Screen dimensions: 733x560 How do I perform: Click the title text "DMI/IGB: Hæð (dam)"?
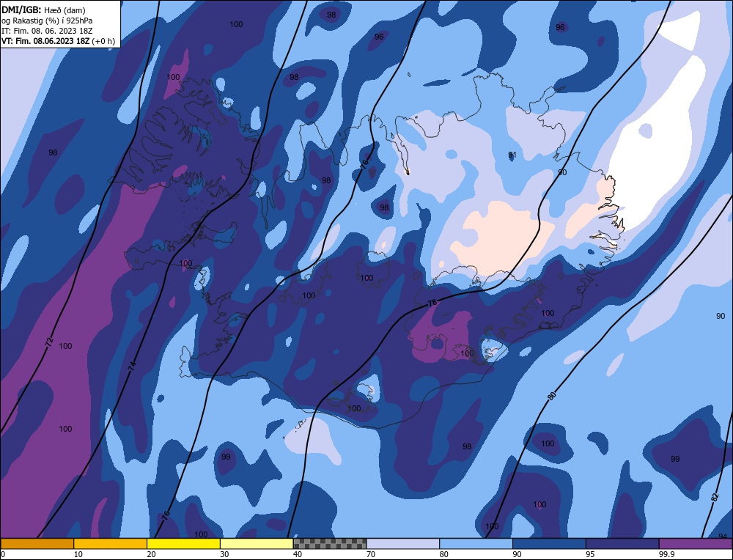coord(43,10)
